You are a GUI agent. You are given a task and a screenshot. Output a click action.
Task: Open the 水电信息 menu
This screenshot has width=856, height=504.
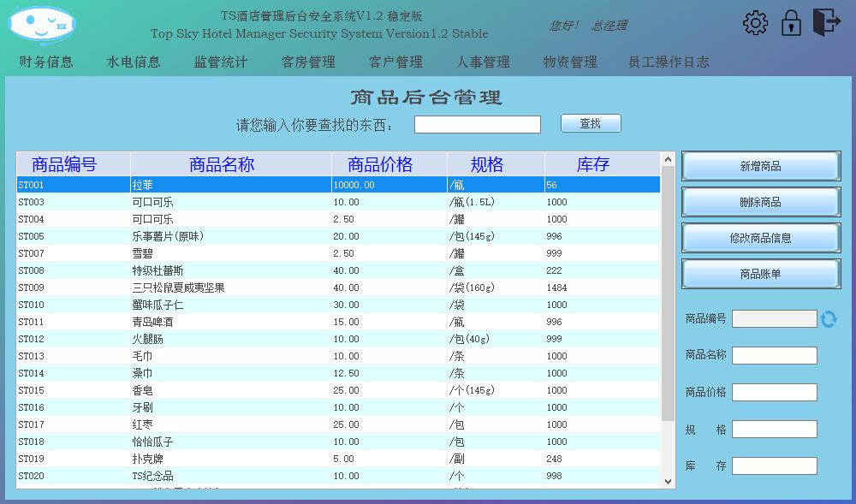coord(134,61)
